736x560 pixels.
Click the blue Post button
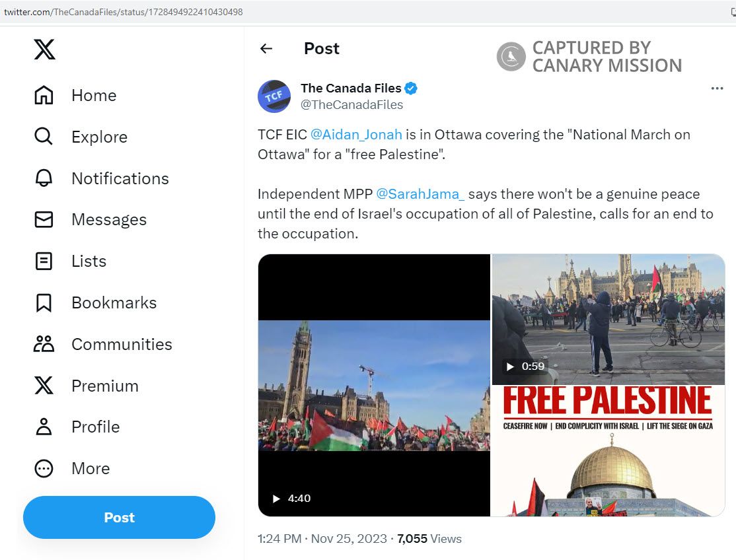pos(119,517)
